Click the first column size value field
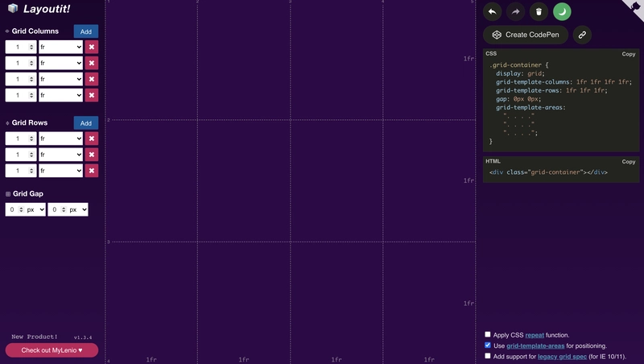The image size is (644, 364). (x=21, y=47)
